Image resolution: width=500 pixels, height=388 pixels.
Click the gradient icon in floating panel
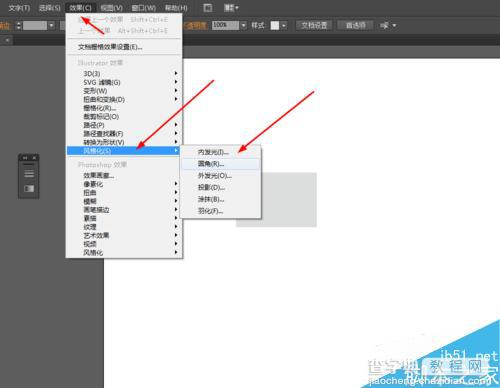[29, 189]
